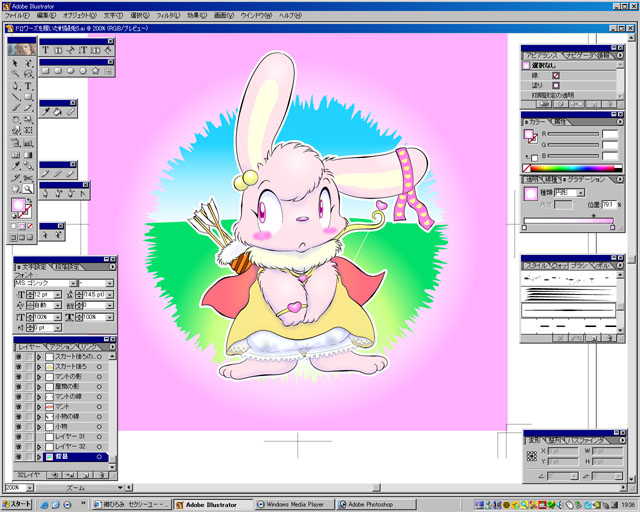Choose the Measure tool in floating palette
640x512 pixels.
coord(70,111)
